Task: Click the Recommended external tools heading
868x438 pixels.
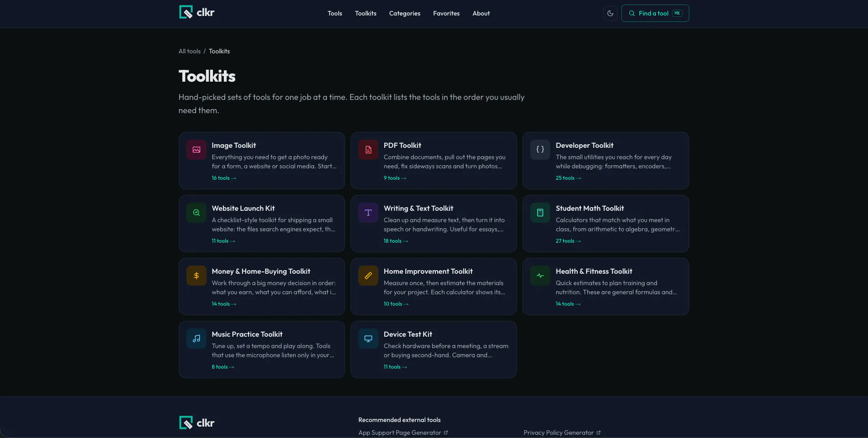Action: [399, 420]
